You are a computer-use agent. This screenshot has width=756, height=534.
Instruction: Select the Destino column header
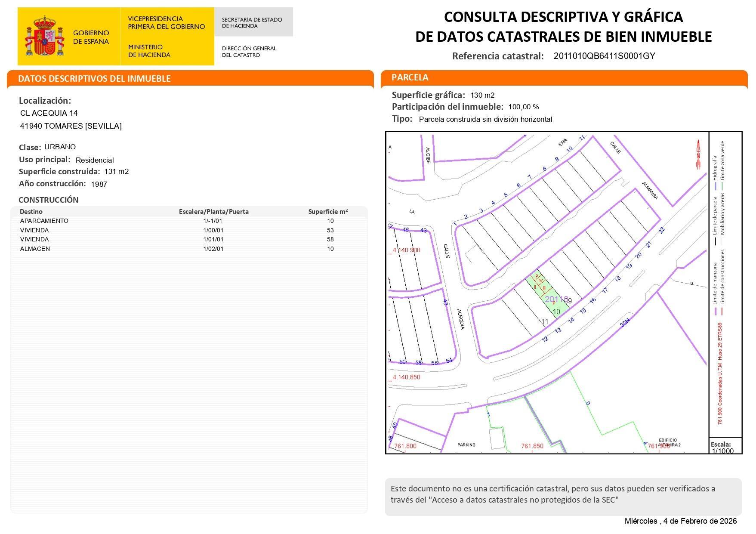click(x=30, y=212)
